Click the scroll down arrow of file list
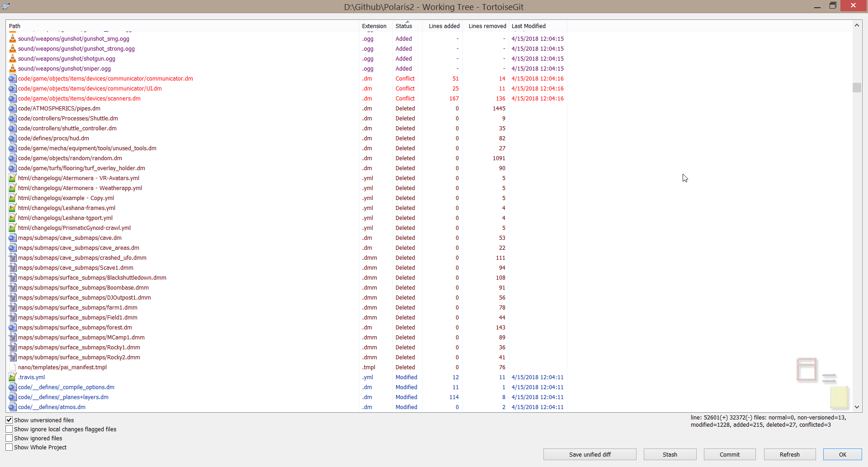The width and height of the screenshot is (868, 467). (857, 407)
